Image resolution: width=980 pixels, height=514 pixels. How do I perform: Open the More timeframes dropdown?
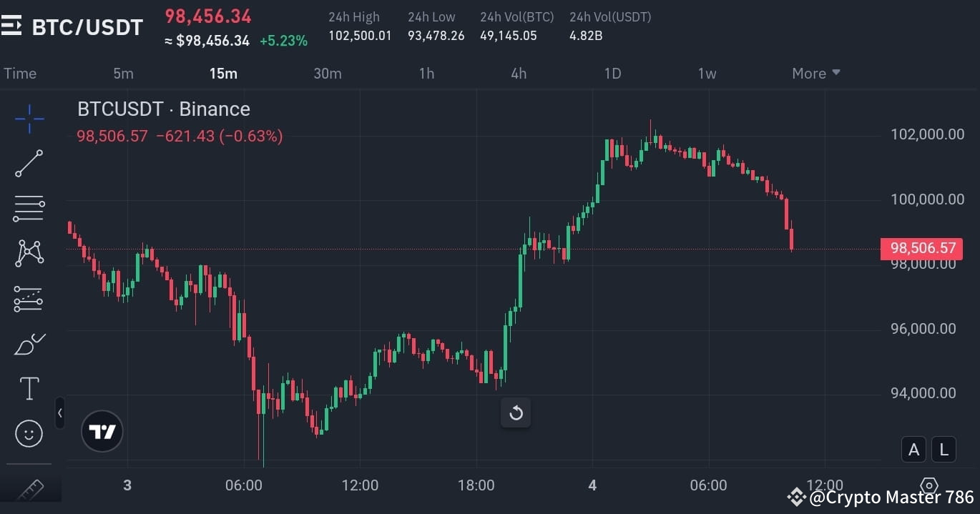(815, 73)
